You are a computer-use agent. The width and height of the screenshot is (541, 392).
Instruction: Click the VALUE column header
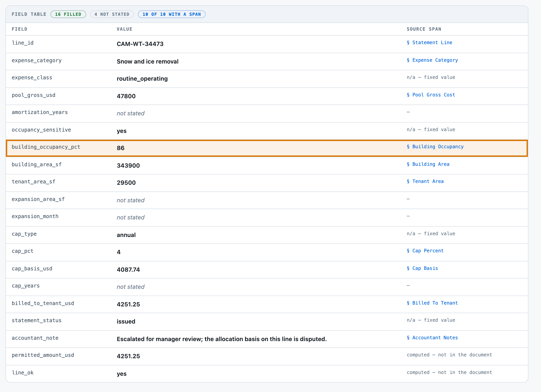(x=124, y=29)
